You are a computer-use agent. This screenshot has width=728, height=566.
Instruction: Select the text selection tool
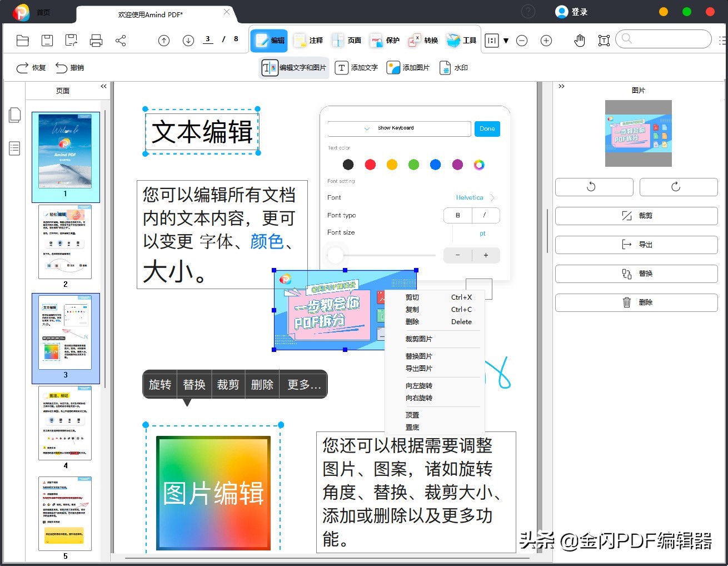604,40
